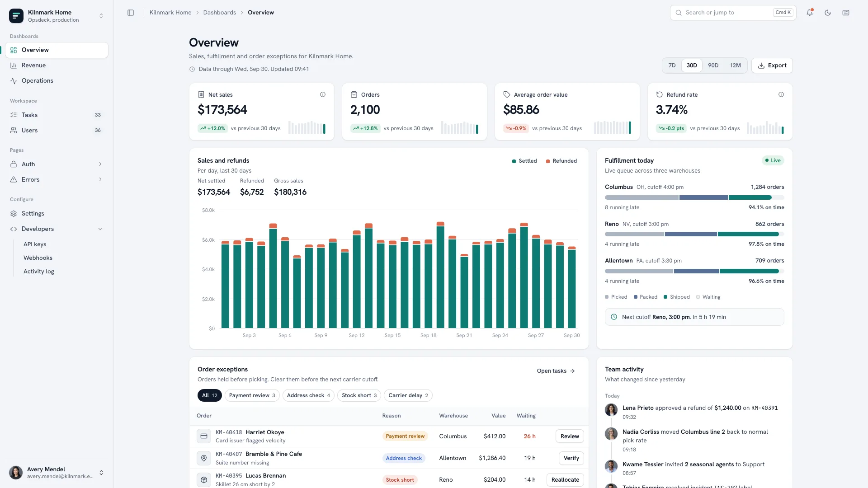
Task: Click the clock icon beside Next cutoff
Action: click(614, 317)
